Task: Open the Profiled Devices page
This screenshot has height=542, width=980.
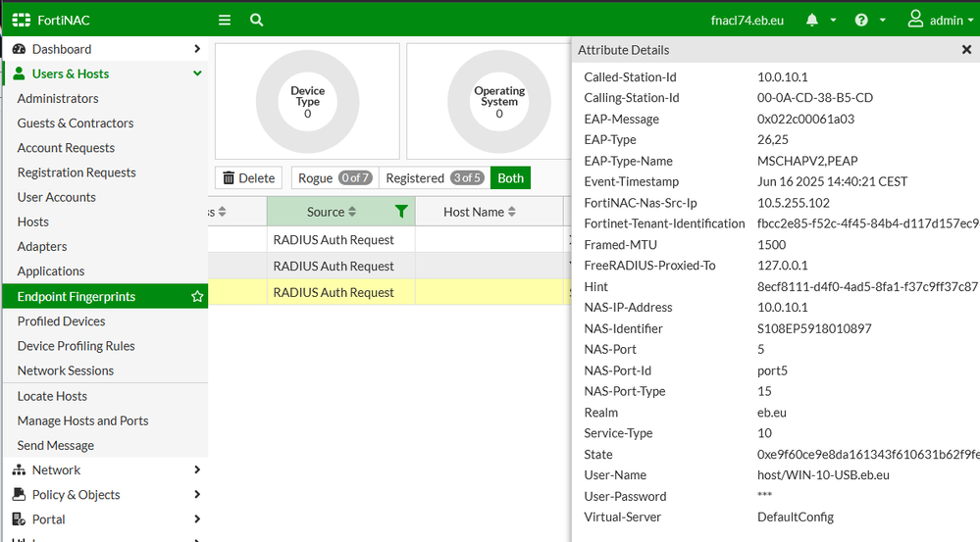Action: click(x=61, y=320)
